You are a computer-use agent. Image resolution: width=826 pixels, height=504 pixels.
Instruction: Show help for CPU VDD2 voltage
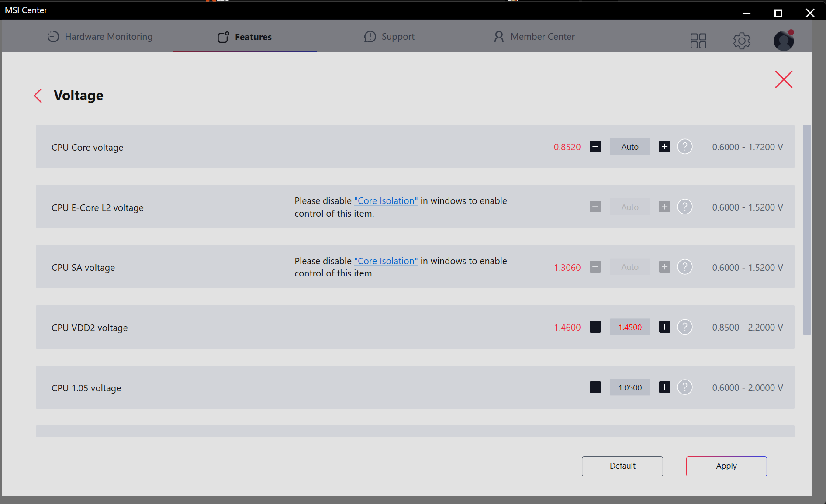tap(685, 327)
